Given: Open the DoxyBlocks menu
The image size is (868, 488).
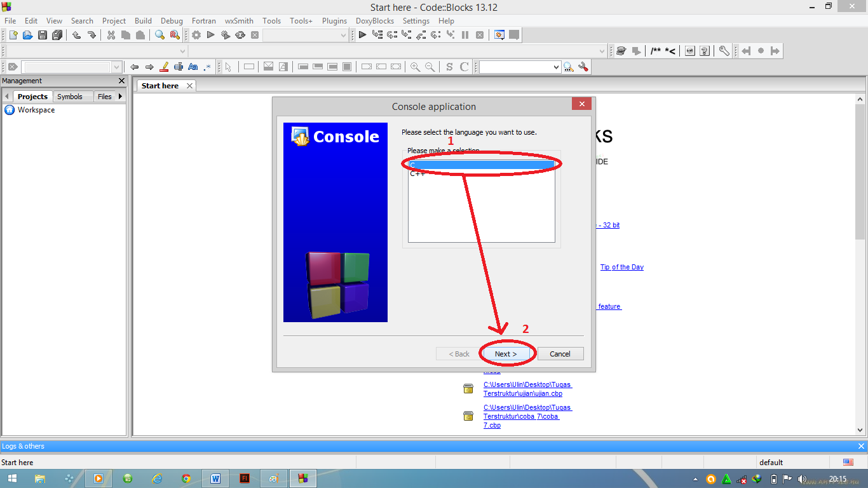Looking at the screenshot, I should 375,21.
